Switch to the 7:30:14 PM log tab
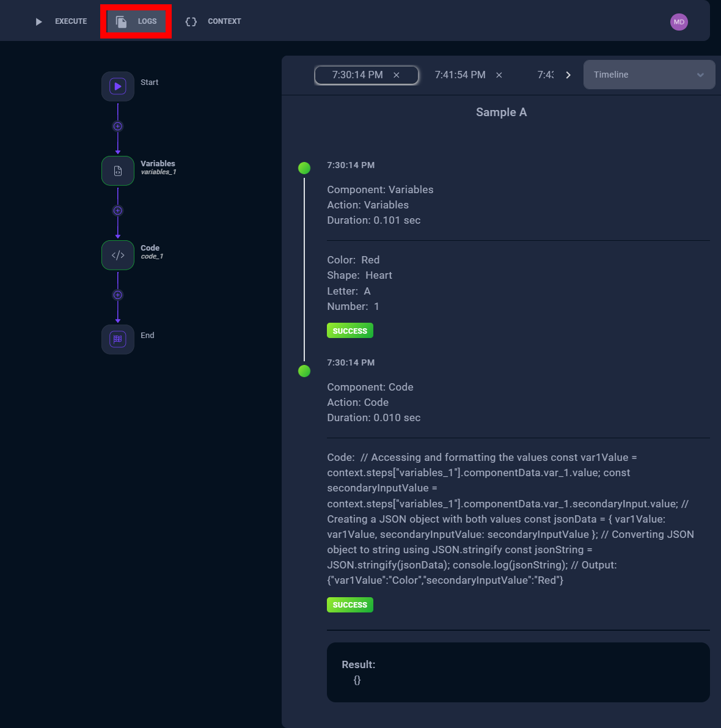 [x=357, y=75]
